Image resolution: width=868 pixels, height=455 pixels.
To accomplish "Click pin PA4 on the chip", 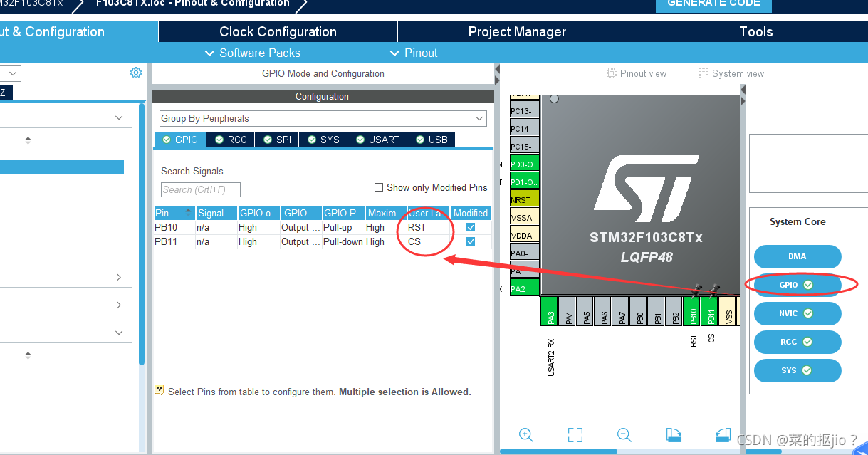I will pos(568,312).
